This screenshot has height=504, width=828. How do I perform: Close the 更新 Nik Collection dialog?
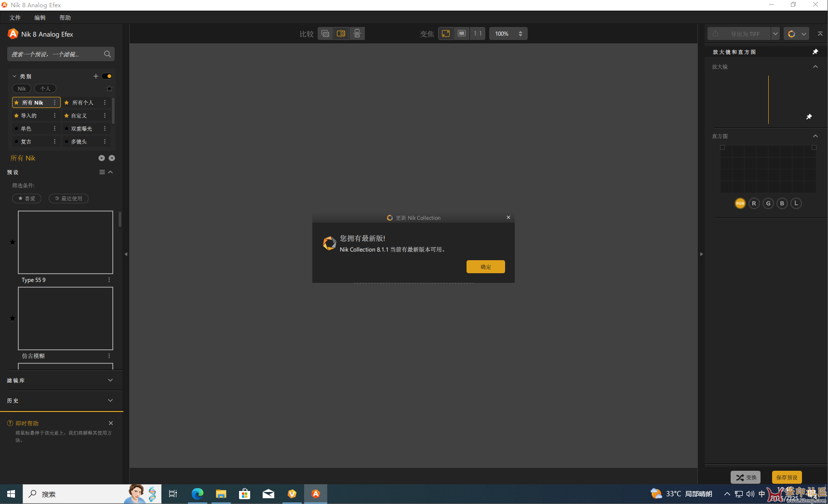pyautogui.click(x=508, y=217)
